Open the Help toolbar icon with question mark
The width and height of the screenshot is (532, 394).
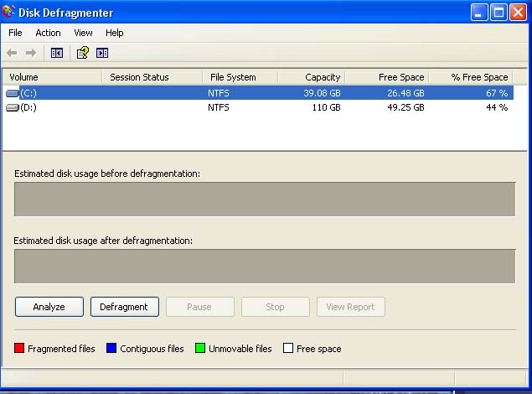[82, 53]
